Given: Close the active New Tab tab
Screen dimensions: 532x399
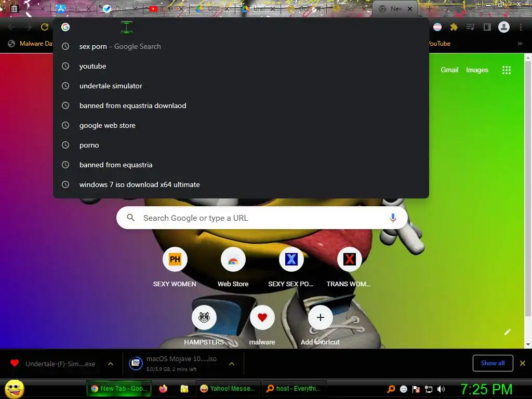Looking at the screenshot, I should (410, 9).
